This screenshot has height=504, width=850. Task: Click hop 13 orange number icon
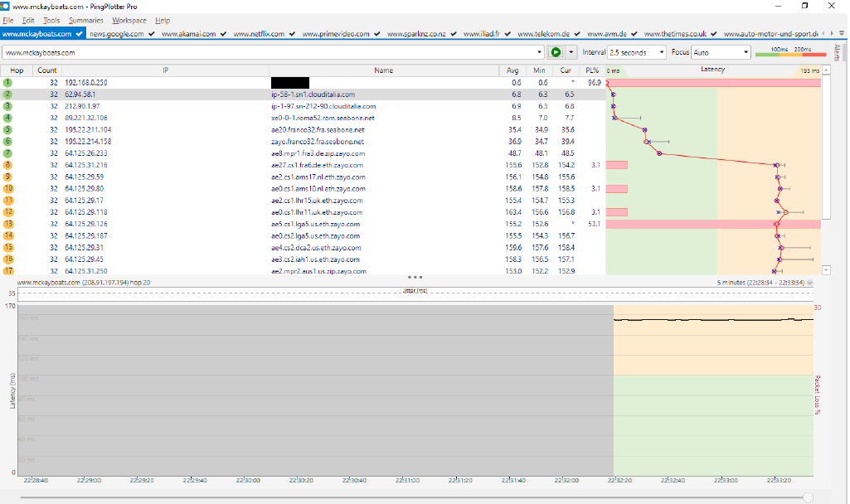click(x=8, y=224)
